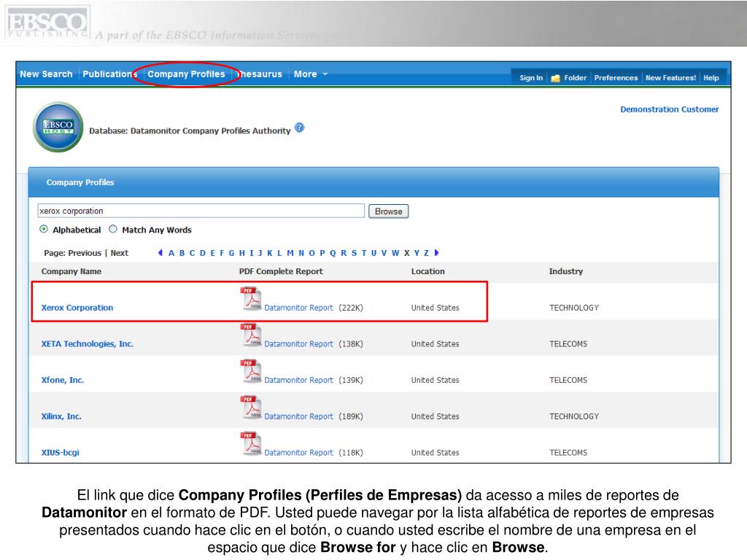
Task: Open the Thesaurus menu item
Action: (259, 74)
